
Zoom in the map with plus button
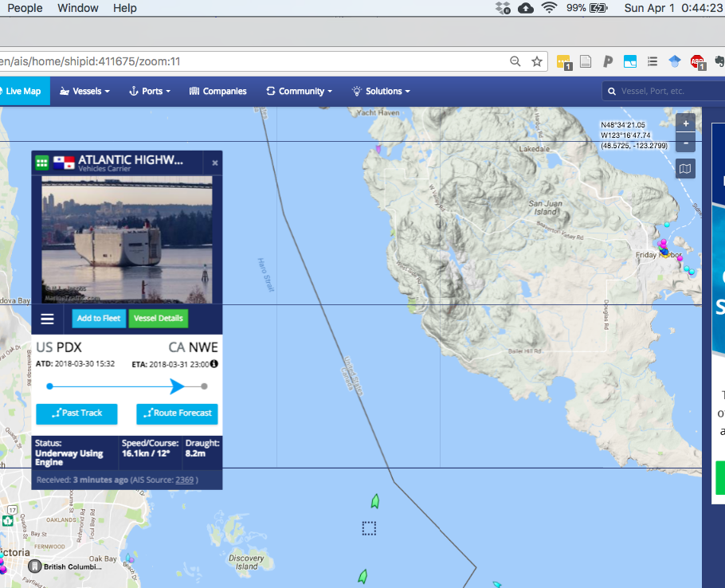coord(686,123)
